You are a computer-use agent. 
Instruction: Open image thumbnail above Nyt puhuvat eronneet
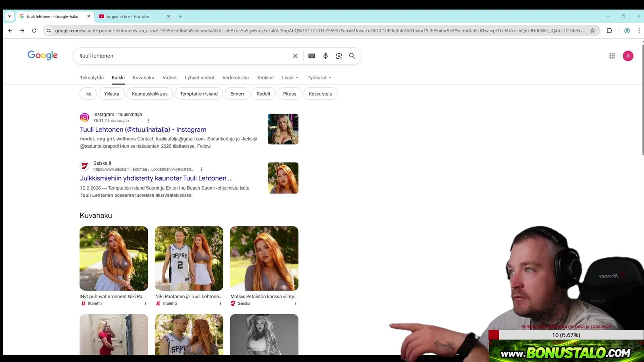coord(114,258)
